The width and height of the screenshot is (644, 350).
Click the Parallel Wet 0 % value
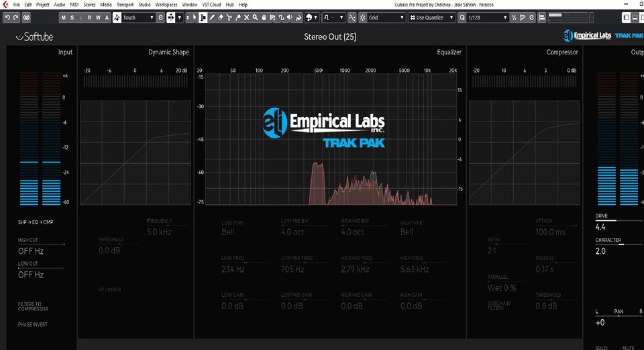tap(502, 288)
